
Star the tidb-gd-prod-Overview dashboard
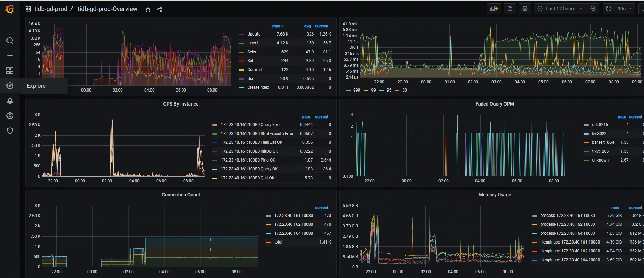click(148, 9)
